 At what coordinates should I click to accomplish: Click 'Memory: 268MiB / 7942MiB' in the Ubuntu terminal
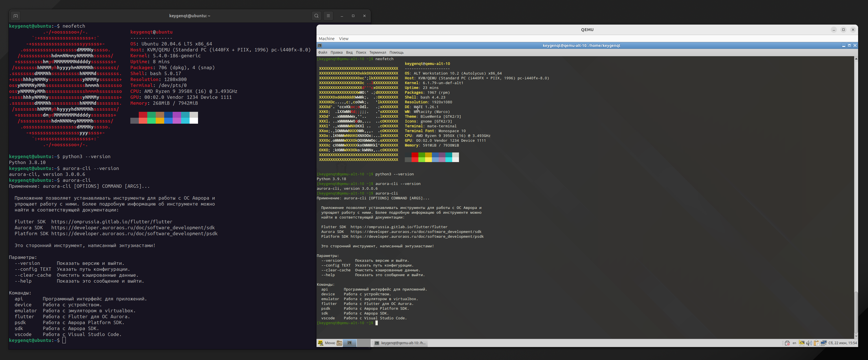(x=164, y=103)
